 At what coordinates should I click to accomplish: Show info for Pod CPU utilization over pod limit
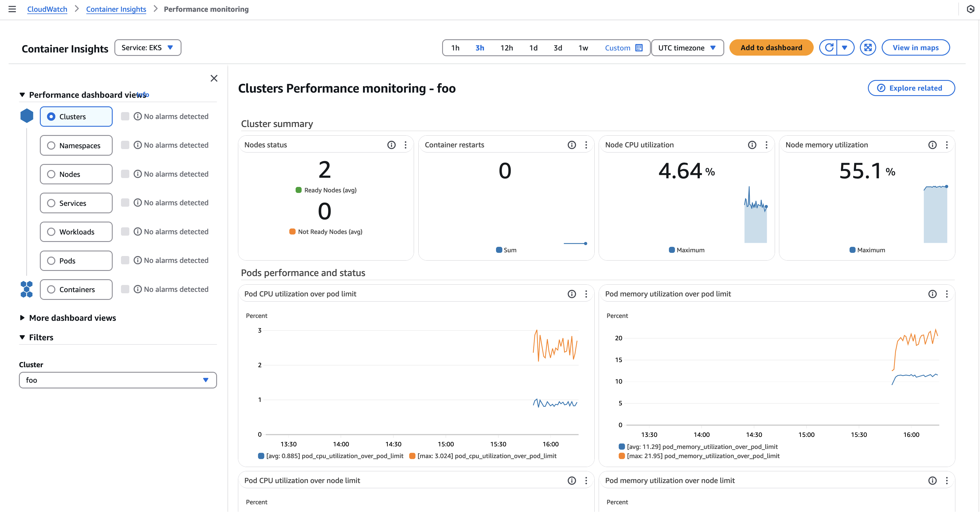click(x=571, y=294)
